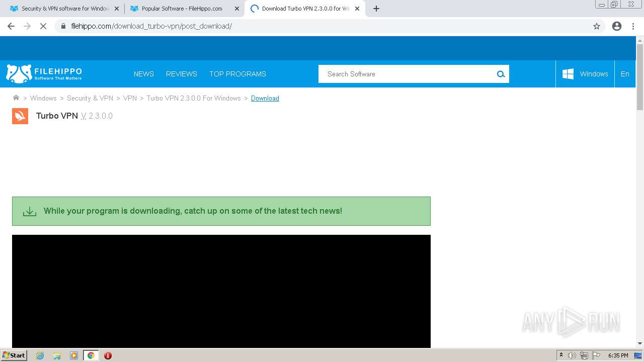Open the En language selector
This screenshot has width=644, height=362.
[x=625, y=74]
